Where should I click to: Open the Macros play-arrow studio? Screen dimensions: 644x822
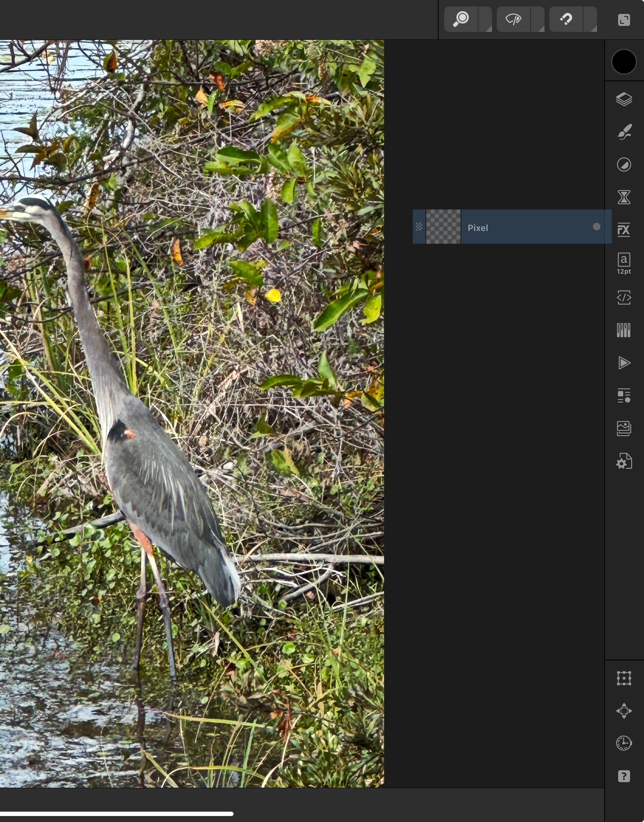624,363
